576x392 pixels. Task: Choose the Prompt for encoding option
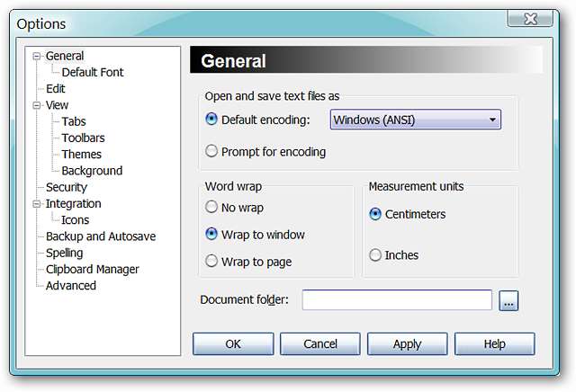(211, 151)
